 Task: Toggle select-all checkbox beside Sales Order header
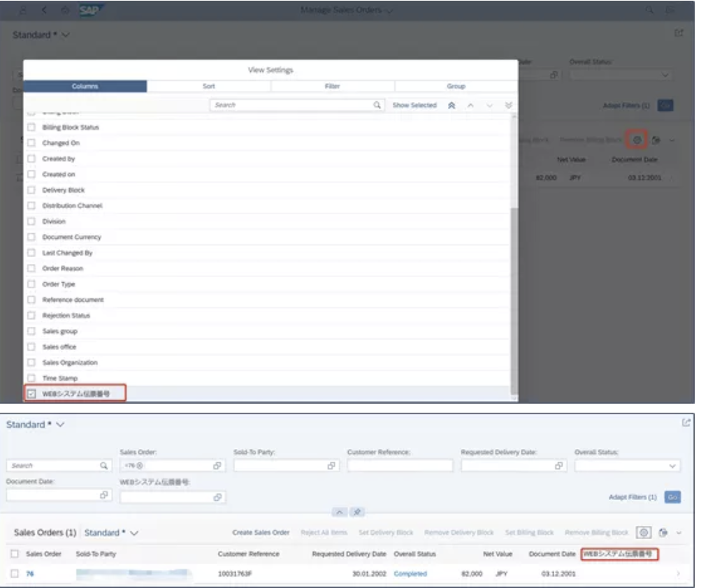(15, 554)
